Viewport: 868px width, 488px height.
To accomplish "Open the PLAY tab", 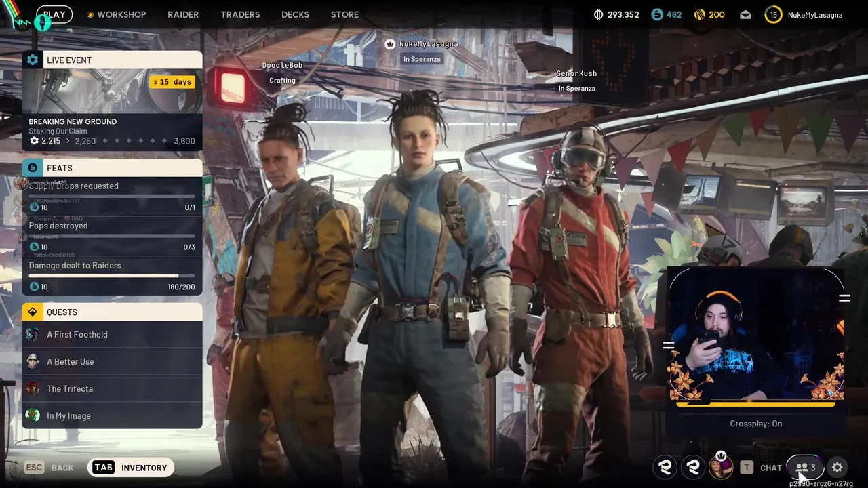I will [x=54, y=14].
